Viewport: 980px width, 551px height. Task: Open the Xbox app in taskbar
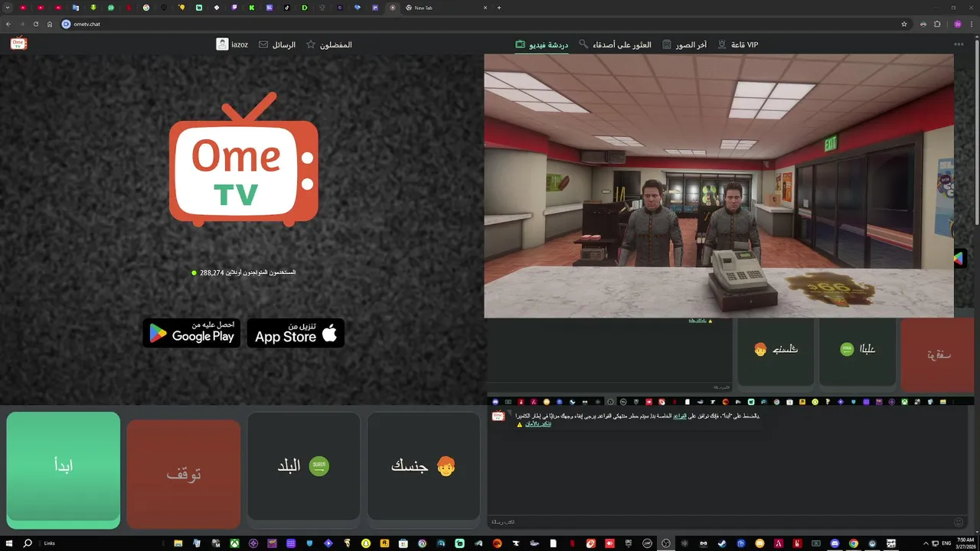[234, 543]
